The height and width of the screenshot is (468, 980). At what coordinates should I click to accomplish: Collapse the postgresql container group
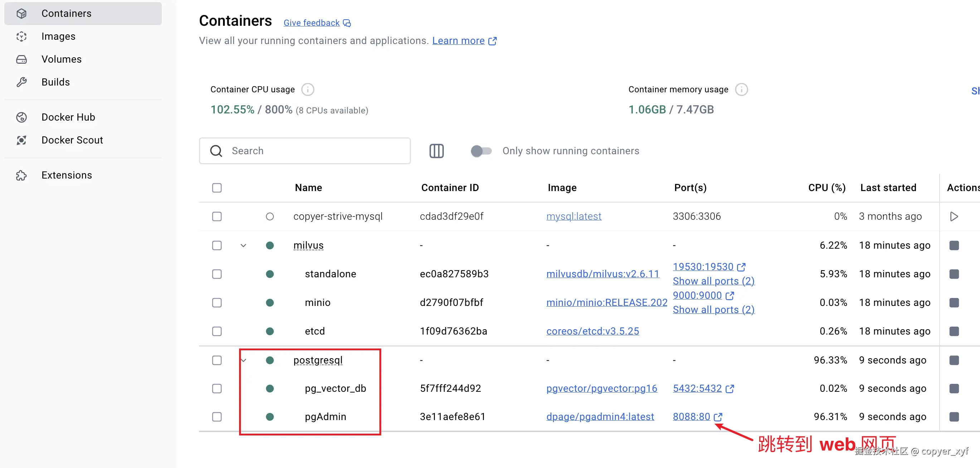243,360
